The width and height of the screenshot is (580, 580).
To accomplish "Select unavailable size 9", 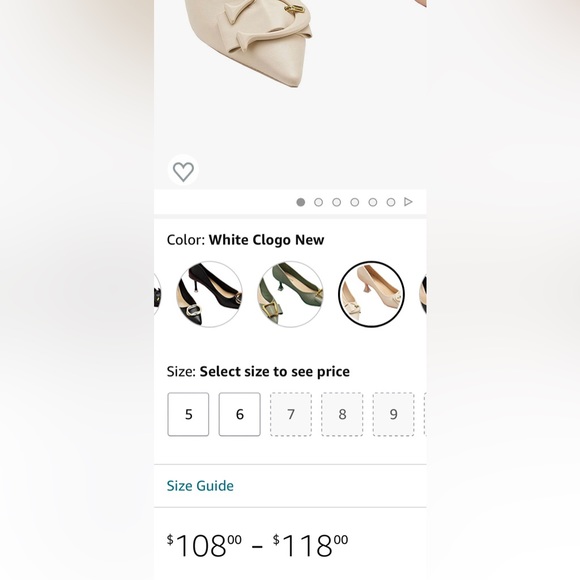I will click(394, 414).
